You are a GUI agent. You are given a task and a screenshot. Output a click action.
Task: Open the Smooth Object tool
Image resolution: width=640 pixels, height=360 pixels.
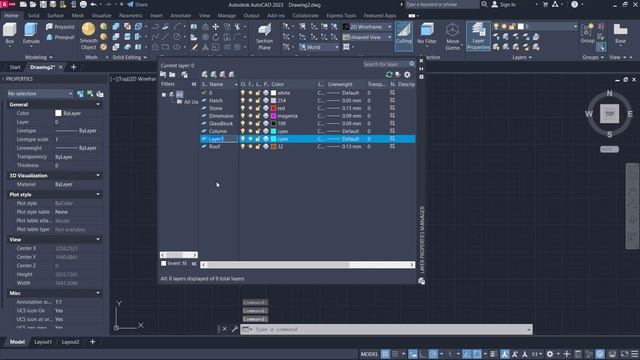89,36
